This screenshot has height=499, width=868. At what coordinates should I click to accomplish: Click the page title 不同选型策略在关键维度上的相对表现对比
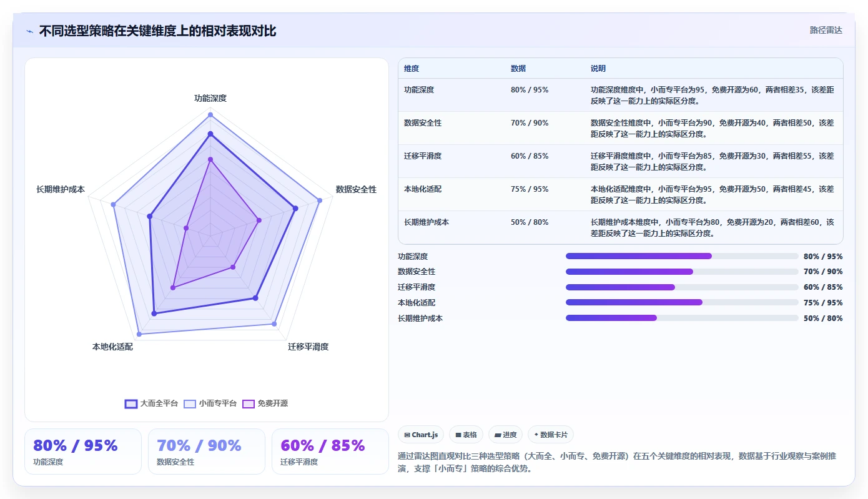[157, 31]
